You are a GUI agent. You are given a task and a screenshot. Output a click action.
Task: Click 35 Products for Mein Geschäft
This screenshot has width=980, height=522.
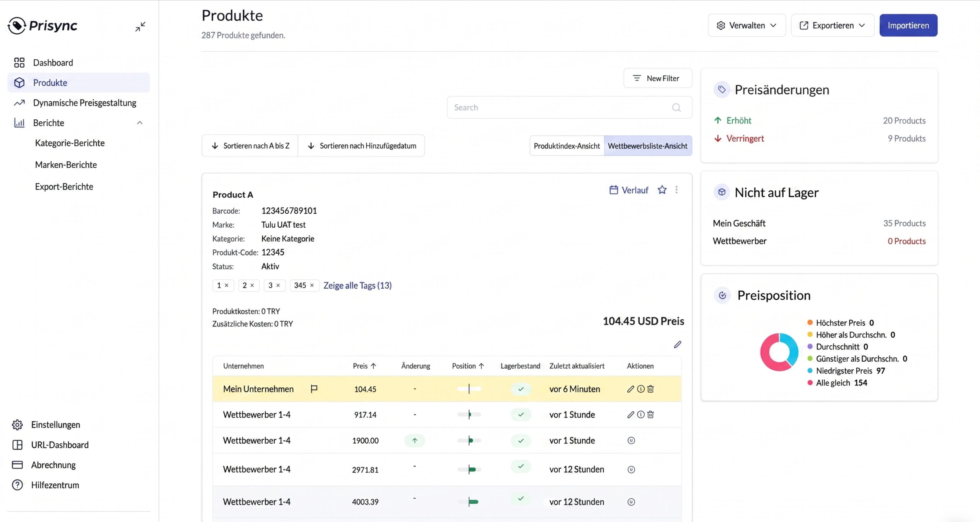coord(904,223)
